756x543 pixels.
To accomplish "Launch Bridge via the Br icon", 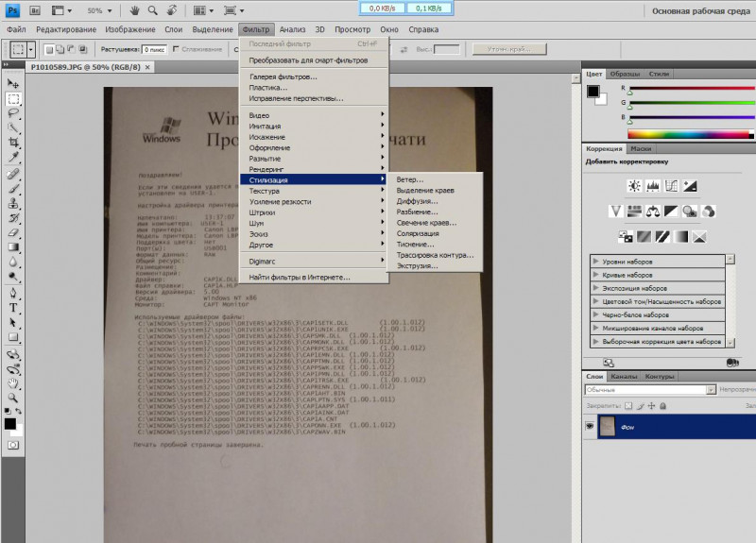I will pyautogui.click(x=35, y=10).
